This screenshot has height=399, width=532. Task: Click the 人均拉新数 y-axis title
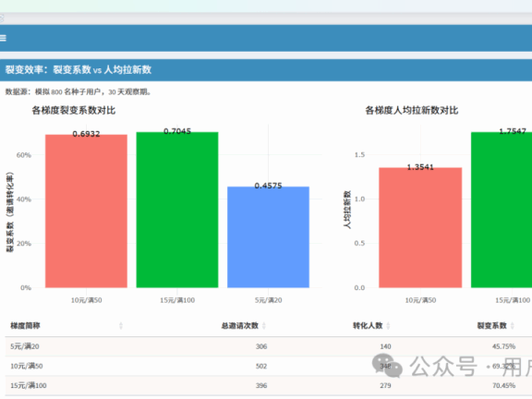[x=347, y=210]
